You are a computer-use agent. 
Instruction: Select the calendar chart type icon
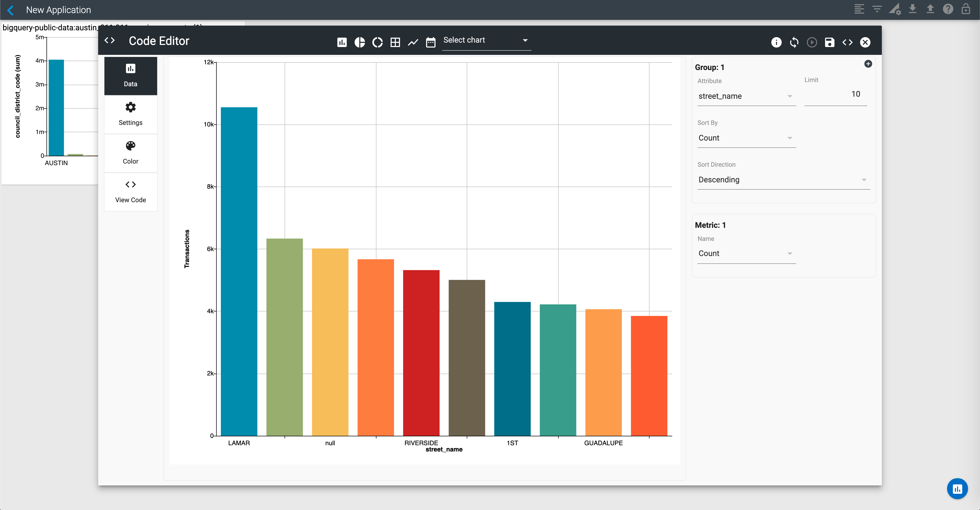tap(431, 42)
